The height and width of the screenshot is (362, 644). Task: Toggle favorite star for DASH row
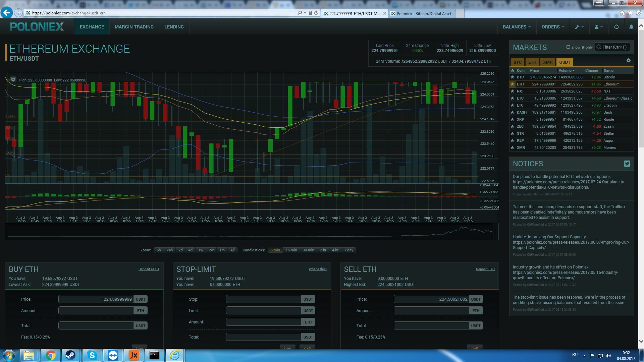[x=512, y=112]
